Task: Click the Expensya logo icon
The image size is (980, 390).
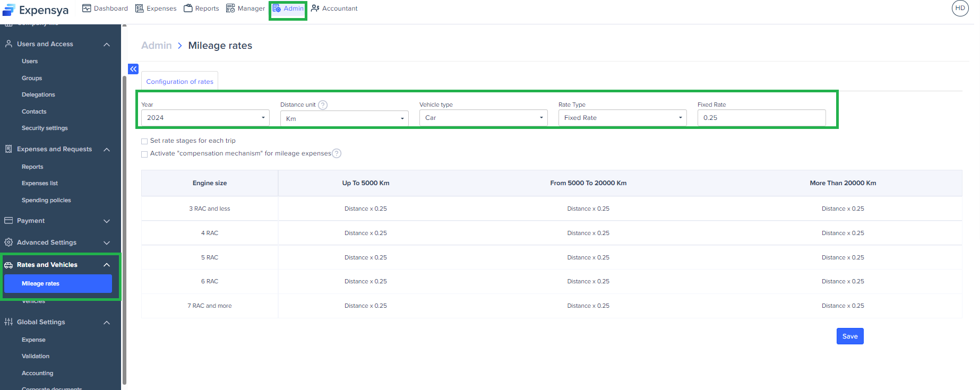Action: point(9,10)
